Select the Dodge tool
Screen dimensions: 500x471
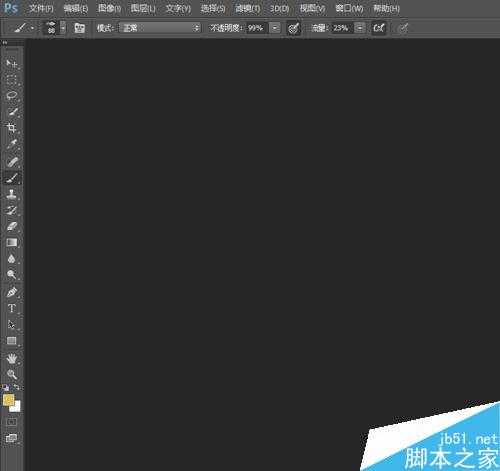click(x=11, y=275)
